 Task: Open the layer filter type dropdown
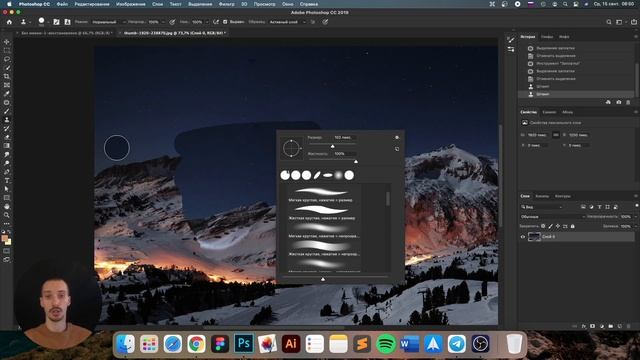click(542, 207)
